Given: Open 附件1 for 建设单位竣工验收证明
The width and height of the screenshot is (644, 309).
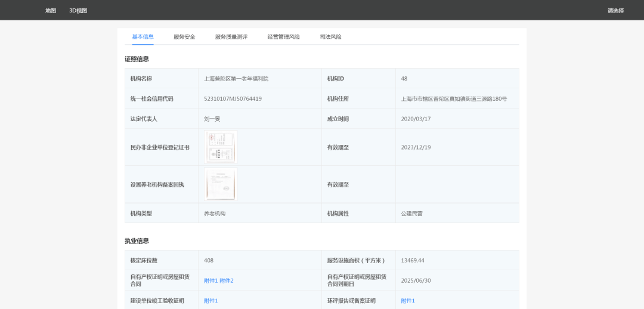Looking at the screenshot, I should pos(210,301).
